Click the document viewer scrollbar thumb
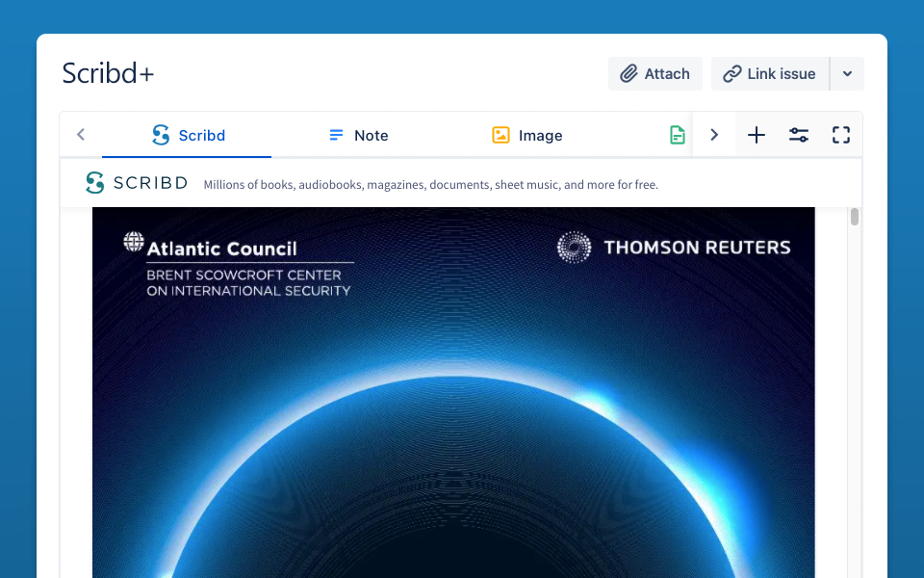Viewport: 924px width, 578px height. coord(855,217)
